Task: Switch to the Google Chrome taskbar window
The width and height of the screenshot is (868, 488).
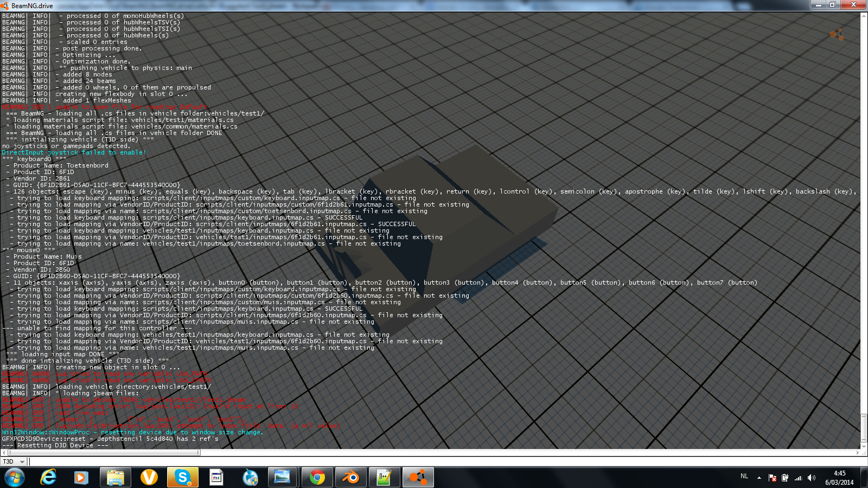Action: (317, 478)
